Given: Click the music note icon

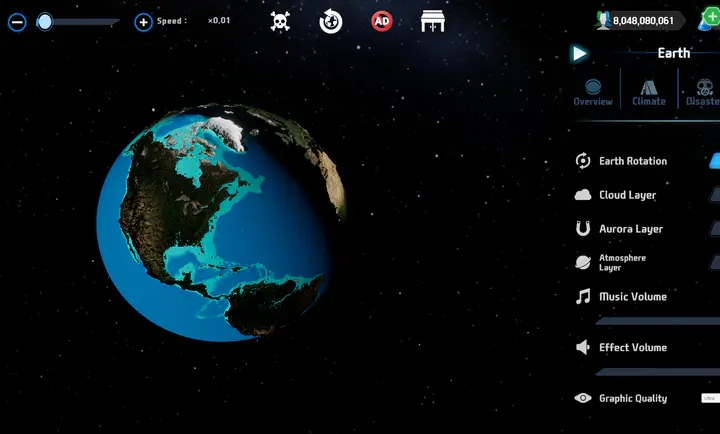Looking at the screenshot, I should 583,297.
